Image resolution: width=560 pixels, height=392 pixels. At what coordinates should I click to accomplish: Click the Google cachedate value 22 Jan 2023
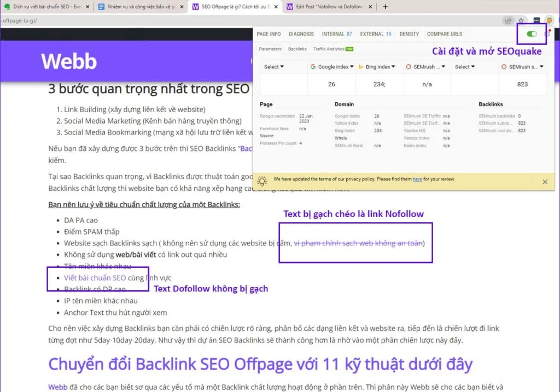[x=306, y=119]
